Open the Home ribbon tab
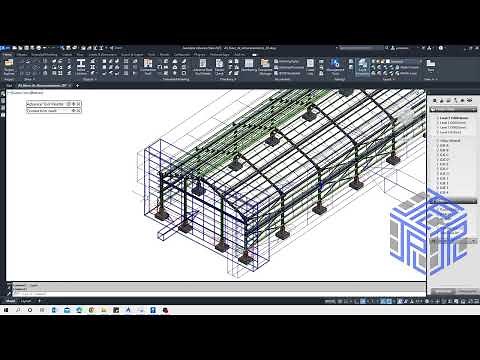The width and height of the screenshot is (480, 360). pyautogui.click(x=7, y=54)
